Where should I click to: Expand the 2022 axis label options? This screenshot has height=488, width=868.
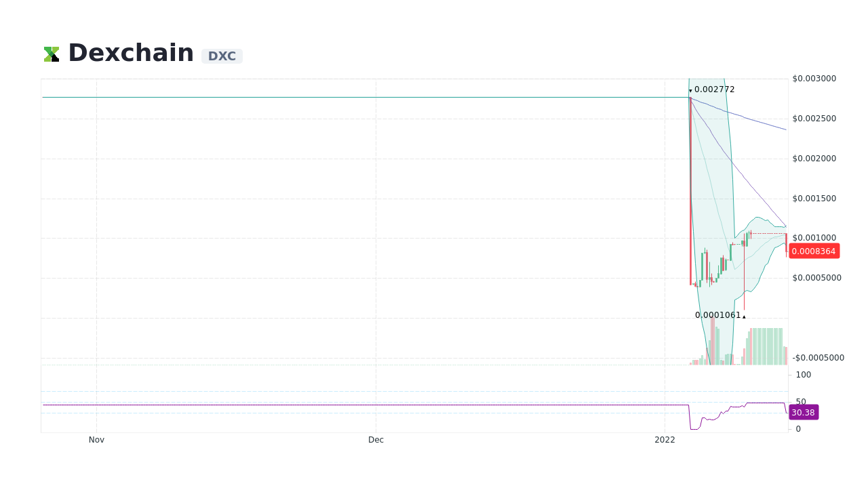pyautogui.click(x=665, y=439)
